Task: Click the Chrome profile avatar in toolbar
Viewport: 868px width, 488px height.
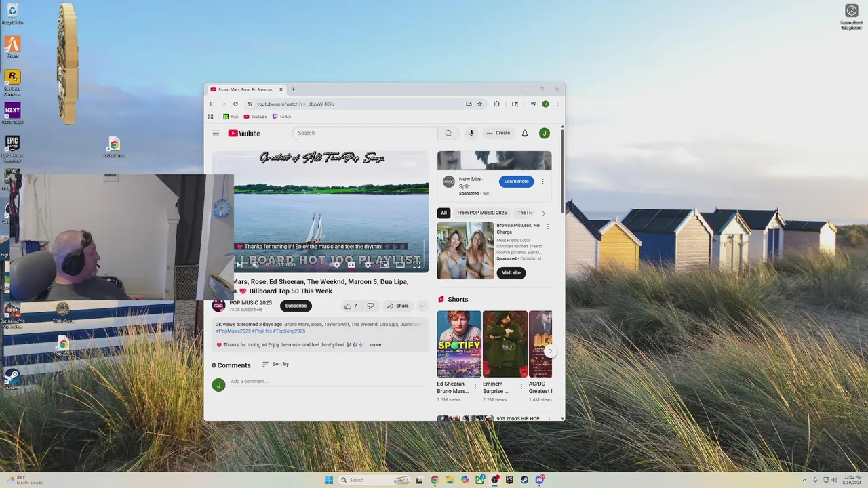Action: pos(545,104)
